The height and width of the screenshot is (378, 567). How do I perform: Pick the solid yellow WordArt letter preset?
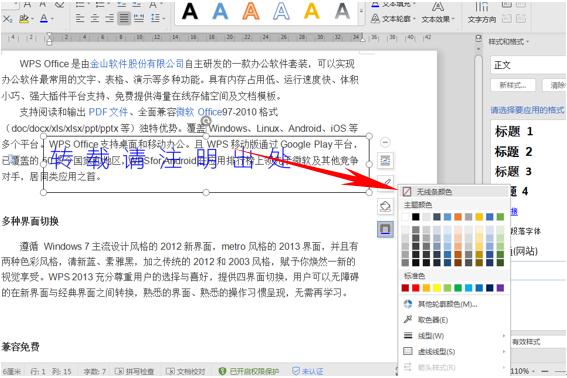tap(311, 12)
